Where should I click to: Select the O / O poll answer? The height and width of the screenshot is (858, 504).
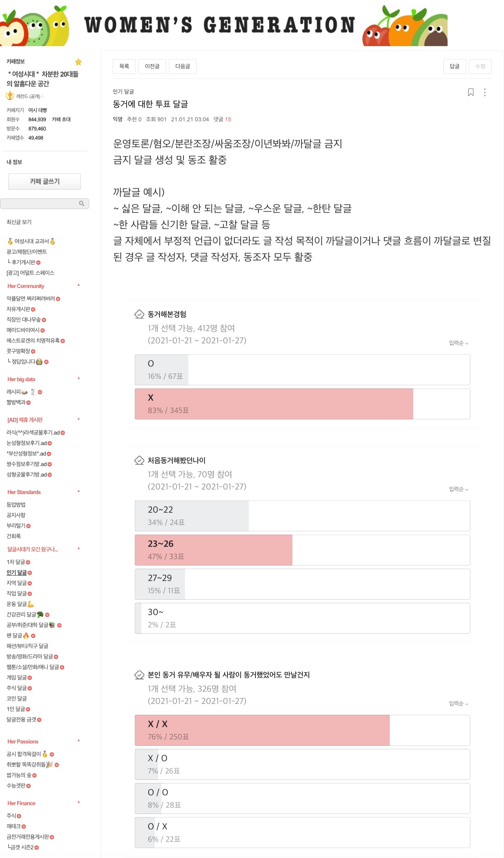coord(302,799)
